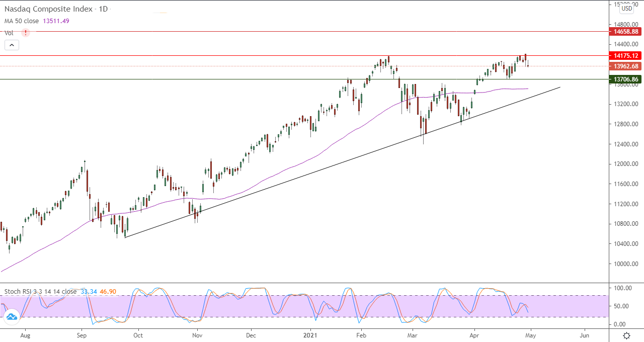
Task: Click the Dec label on time axis
Action: pyautogui.click(x=252, y=334)
